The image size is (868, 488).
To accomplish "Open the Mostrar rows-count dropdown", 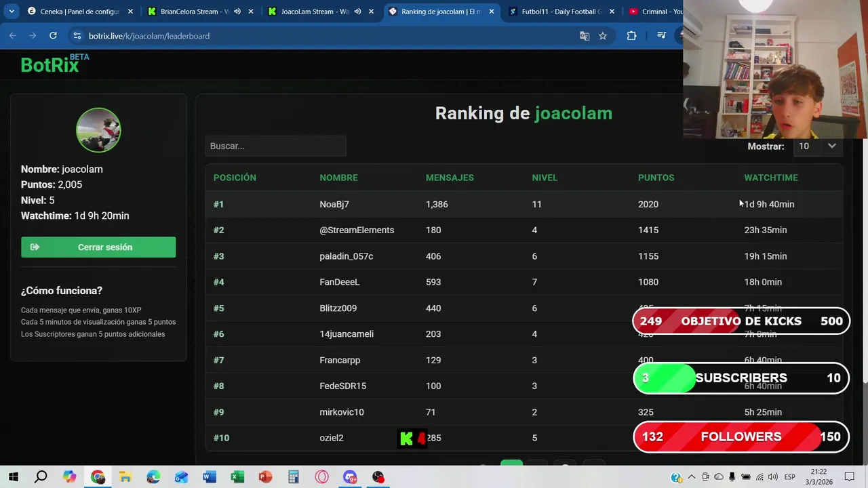I will point(817,146).
